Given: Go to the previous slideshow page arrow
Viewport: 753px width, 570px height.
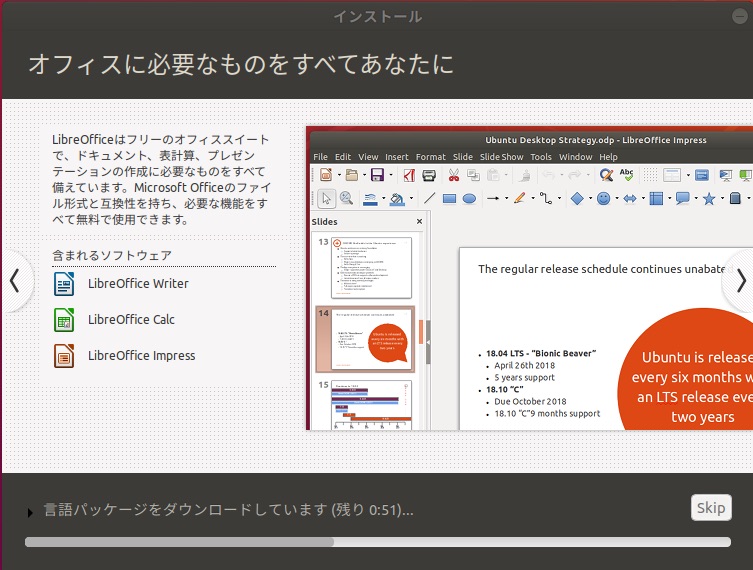Looking at the screenshot, I should pyautogui.click(x=14, y=281).
